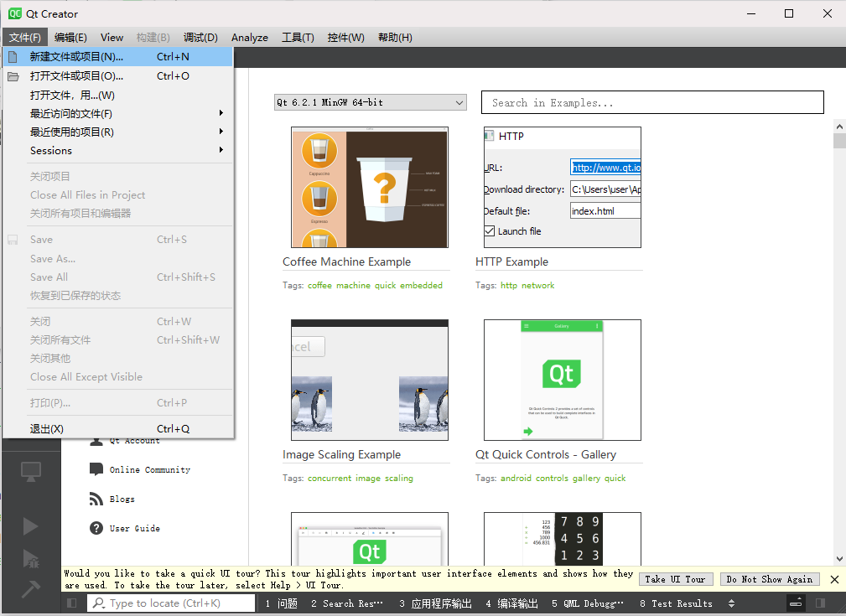Screen dimensions: 846x616
Task: Filter by the http tag
Action: (x=509, y=285)
